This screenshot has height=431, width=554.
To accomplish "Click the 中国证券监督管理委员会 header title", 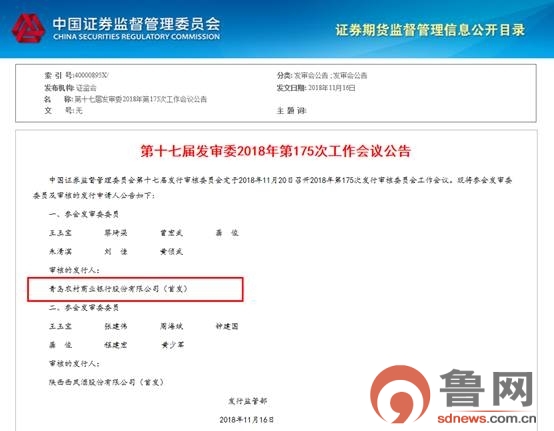I will pyautogui.click(x=136, y=24).
